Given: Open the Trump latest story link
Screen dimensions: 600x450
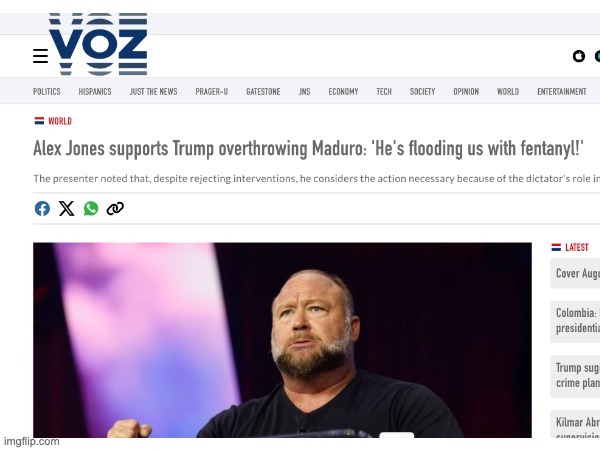Looking at the screenshot, I should coord(575,376).
